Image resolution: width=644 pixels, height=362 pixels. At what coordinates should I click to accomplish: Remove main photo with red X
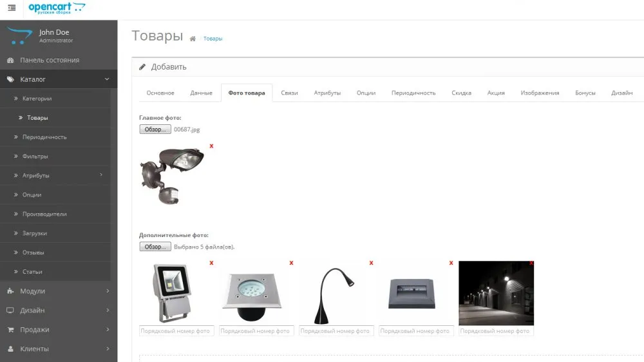[211, 146]
